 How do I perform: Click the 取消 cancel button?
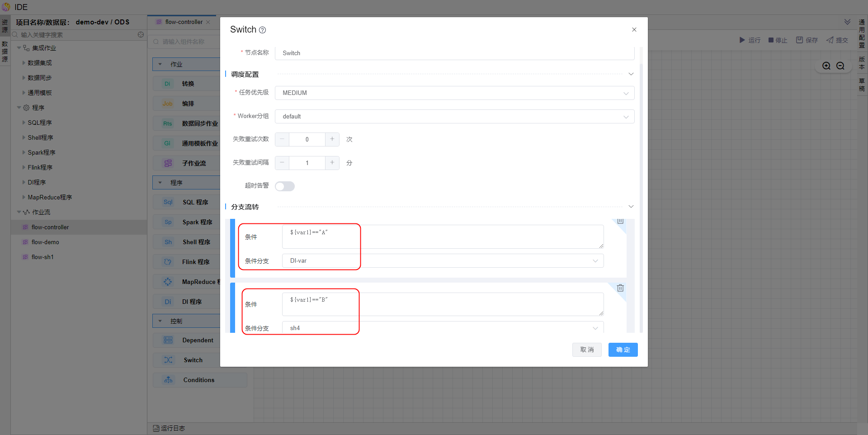[587, 350]
